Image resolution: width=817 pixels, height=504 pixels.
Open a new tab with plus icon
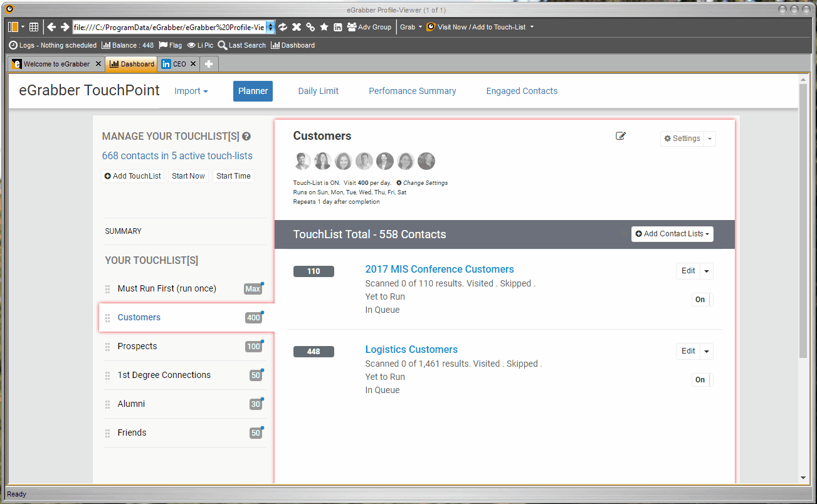coord(209,64)
